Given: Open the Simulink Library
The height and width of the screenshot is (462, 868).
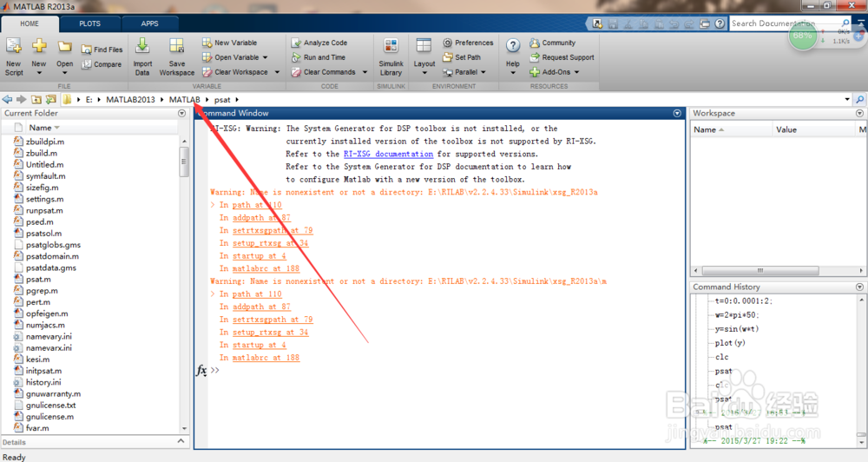Looking at the screenshot, I should coord(391,56).
